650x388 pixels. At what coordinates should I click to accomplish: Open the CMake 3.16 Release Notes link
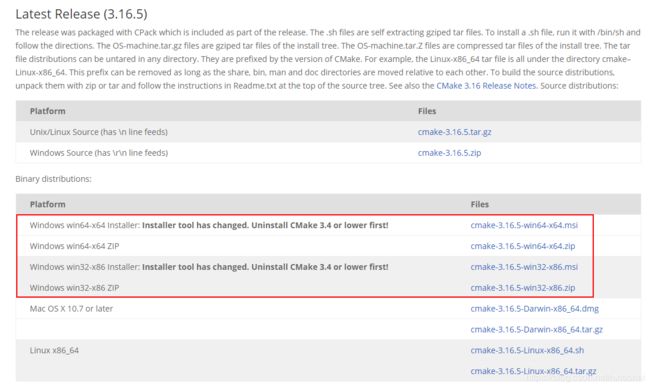tap(486, 86)
